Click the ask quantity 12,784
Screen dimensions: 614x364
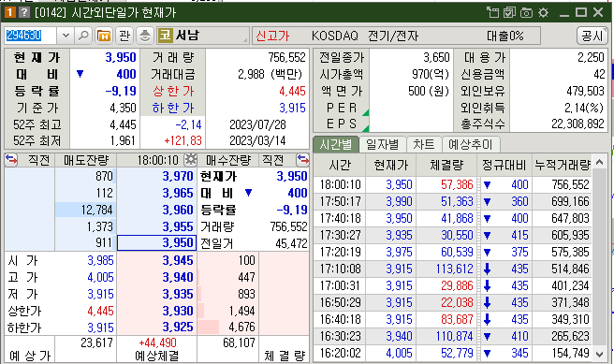96,210
